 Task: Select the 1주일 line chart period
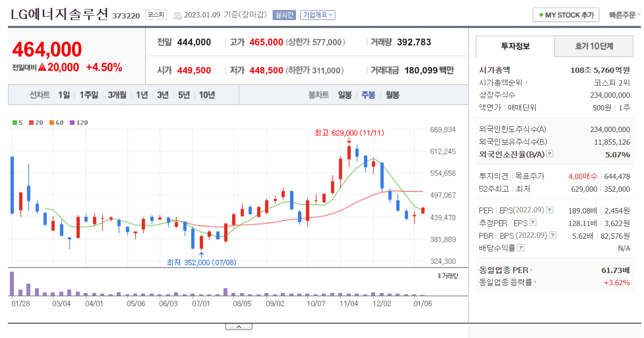click(x=89, y=95)
